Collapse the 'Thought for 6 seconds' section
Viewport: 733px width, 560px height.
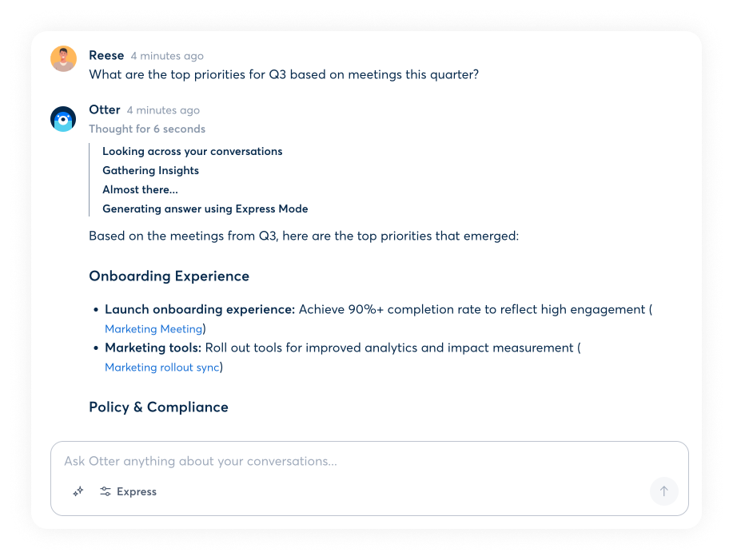coord(147,129)
